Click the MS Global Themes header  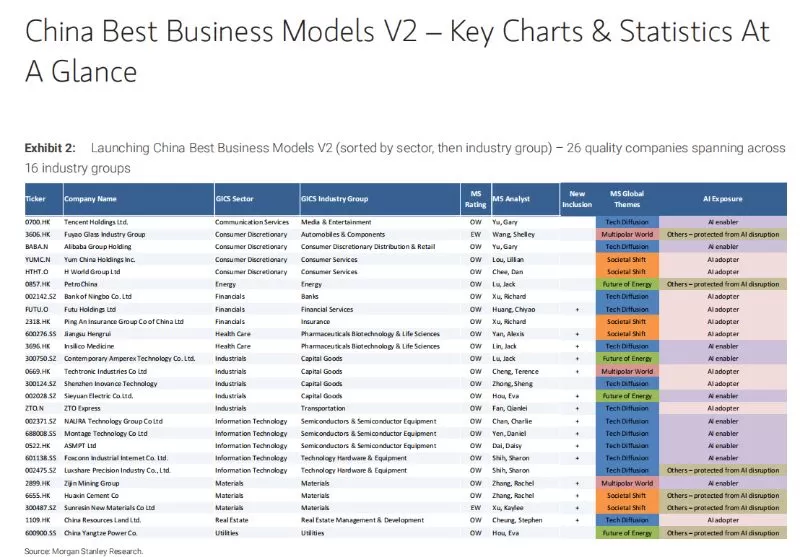pos(627,198)
